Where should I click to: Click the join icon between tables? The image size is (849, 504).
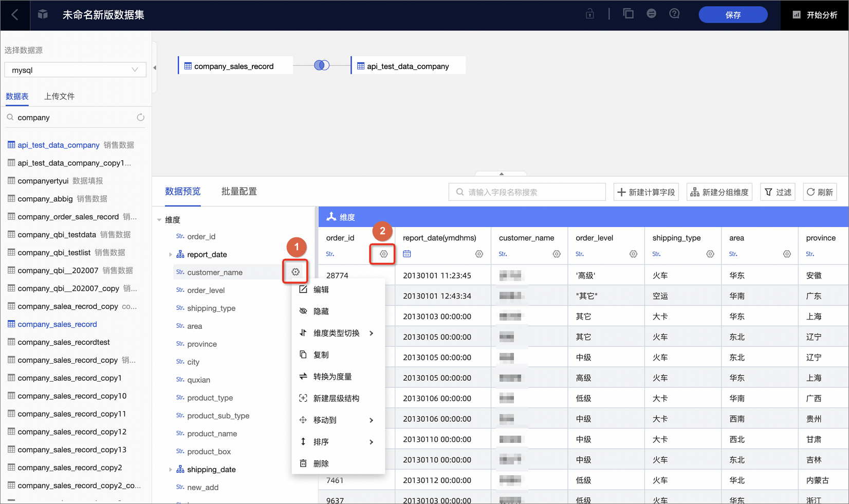(x=322, y=65)
